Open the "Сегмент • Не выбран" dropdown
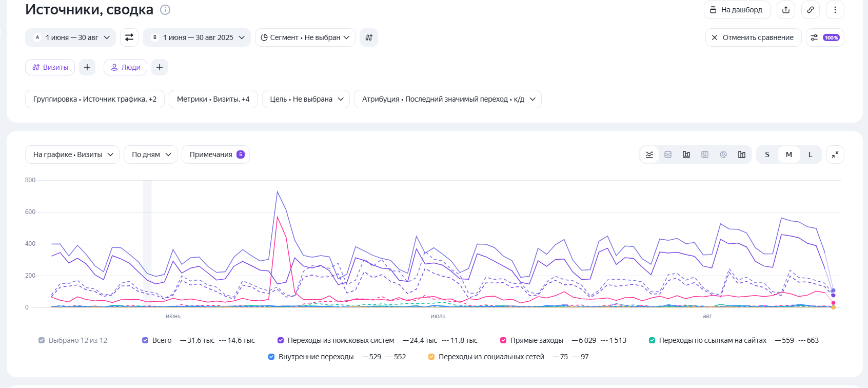This screenshot has height=388, width=868. tap(305, 37)
